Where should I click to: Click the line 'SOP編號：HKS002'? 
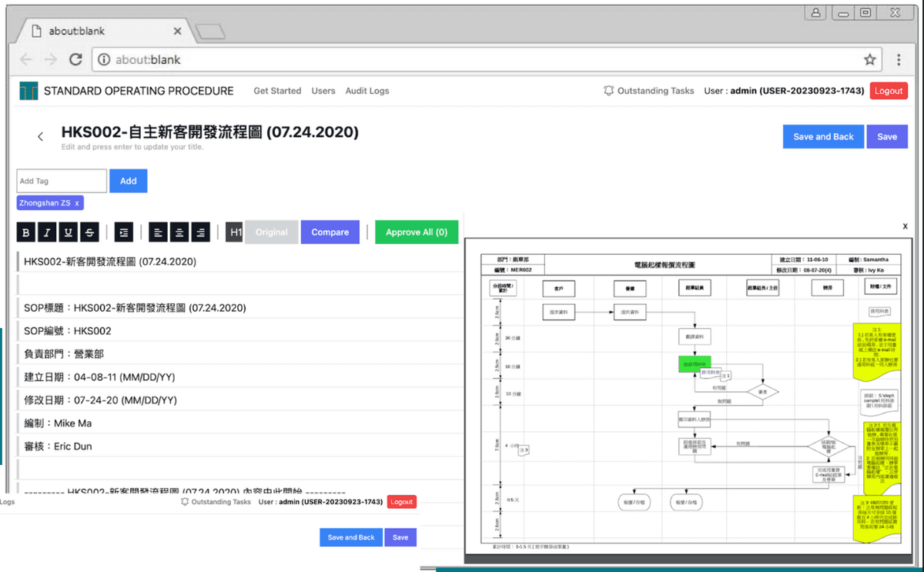(x=68, y=331)
